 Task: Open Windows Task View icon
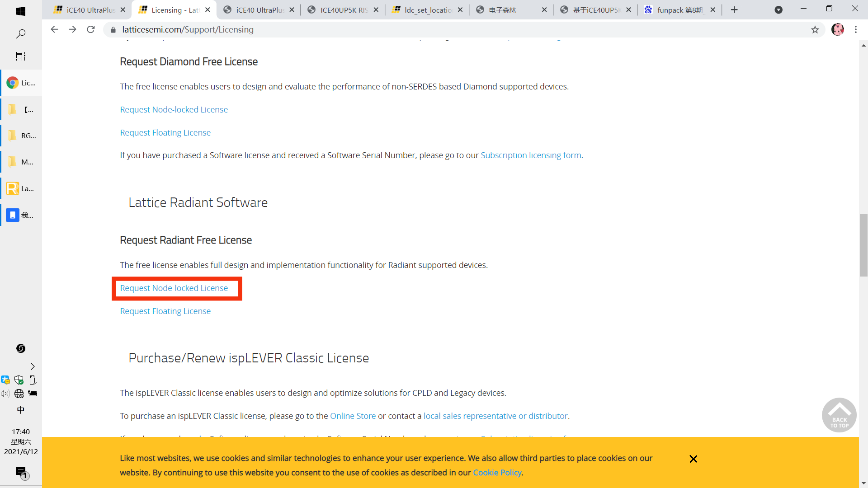(x=21, y=56)
